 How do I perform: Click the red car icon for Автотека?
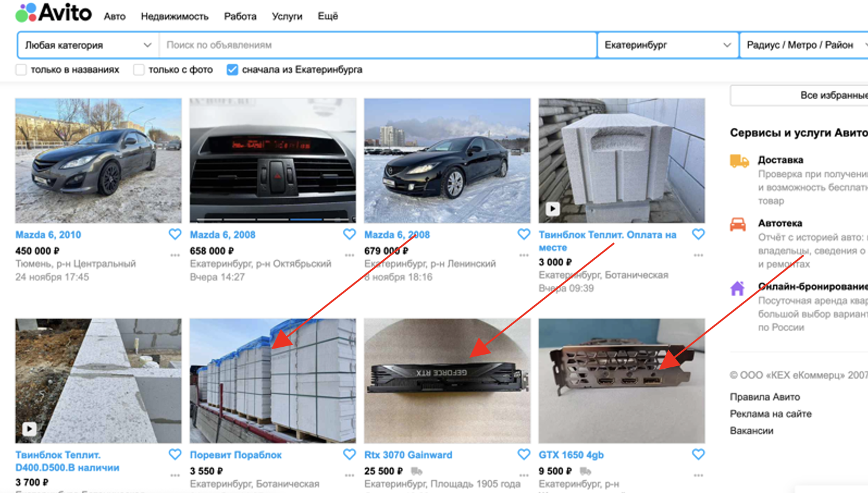pyautogui.click(x=738, y=225)
